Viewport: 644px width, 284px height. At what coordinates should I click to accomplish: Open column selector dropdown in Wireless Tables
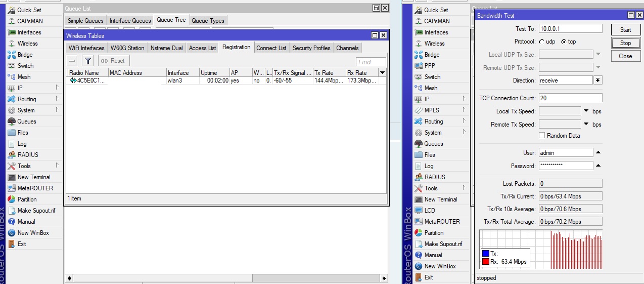coord(383,73)
